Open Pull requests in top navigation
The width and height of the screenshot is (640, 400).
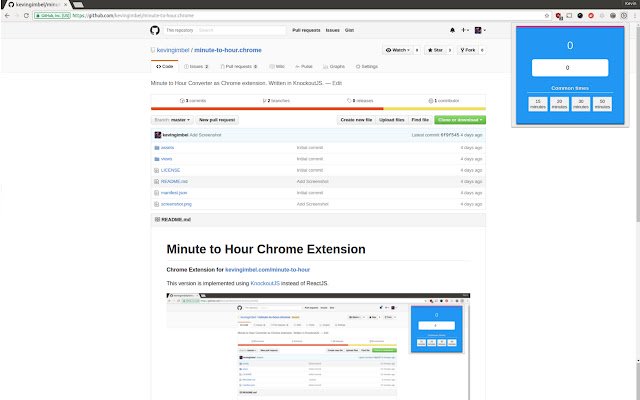tap(306, 30)
